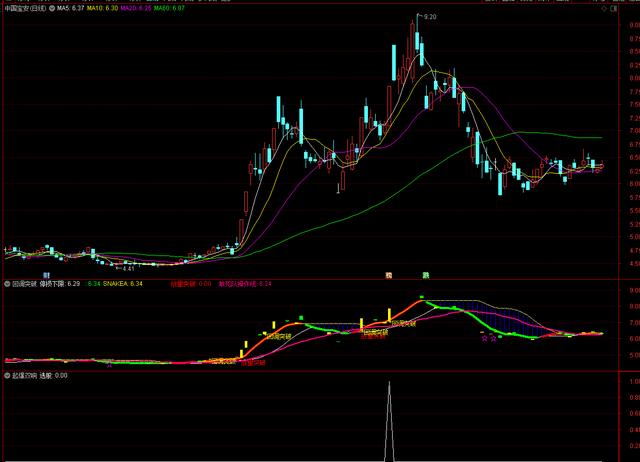The image size is (640, 462).
Task: Click the 中国宝安(日线) stock title
Action: 26,8
